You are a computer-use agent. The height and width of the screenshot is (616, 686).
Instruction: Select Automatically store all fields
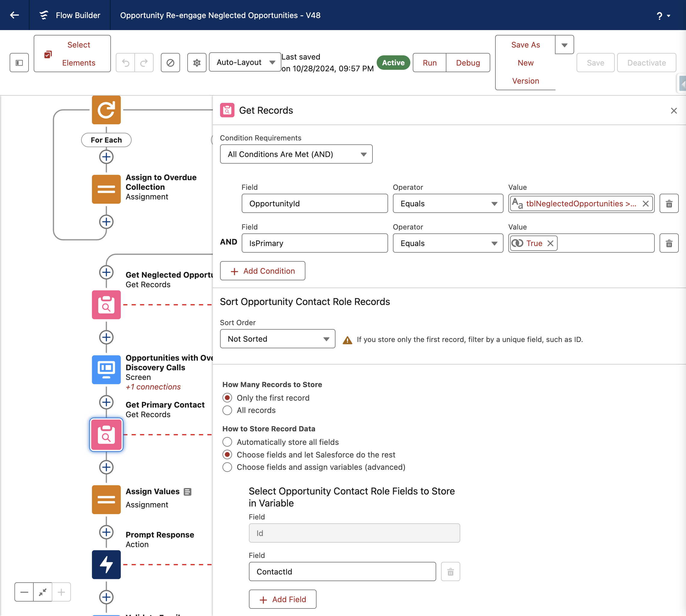tap(227, 442)
